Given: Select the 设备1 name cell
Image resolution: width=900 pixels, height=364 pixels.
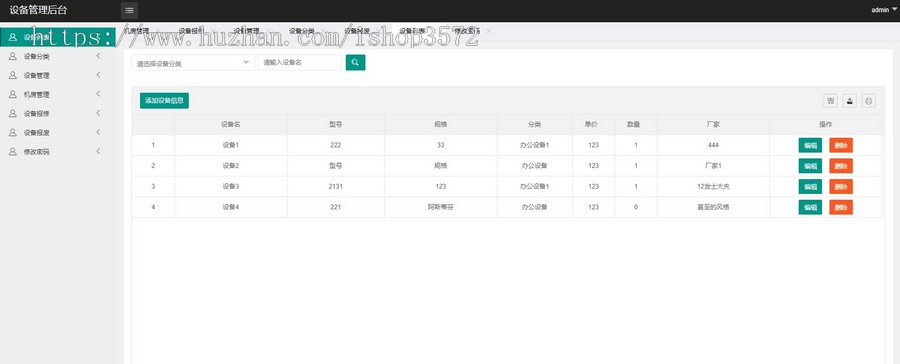Looking at the screenshot, I should 231,145.
